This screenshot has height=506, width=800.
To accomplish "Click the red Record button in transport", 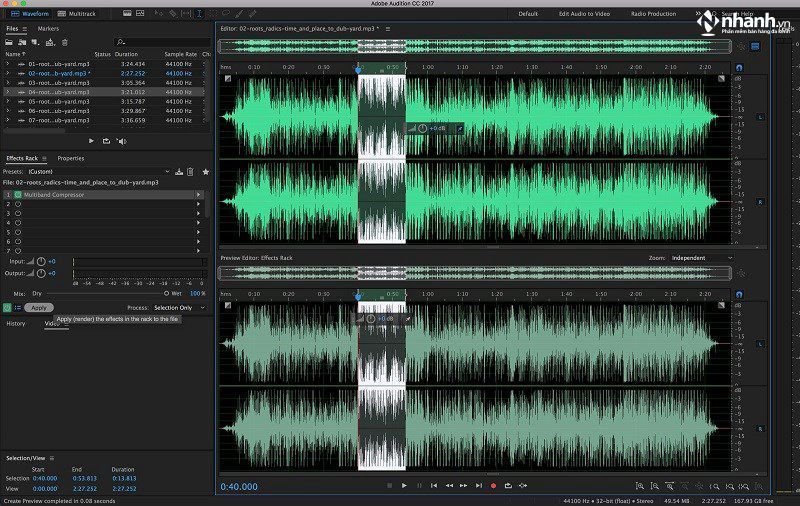I will point(493,485).
